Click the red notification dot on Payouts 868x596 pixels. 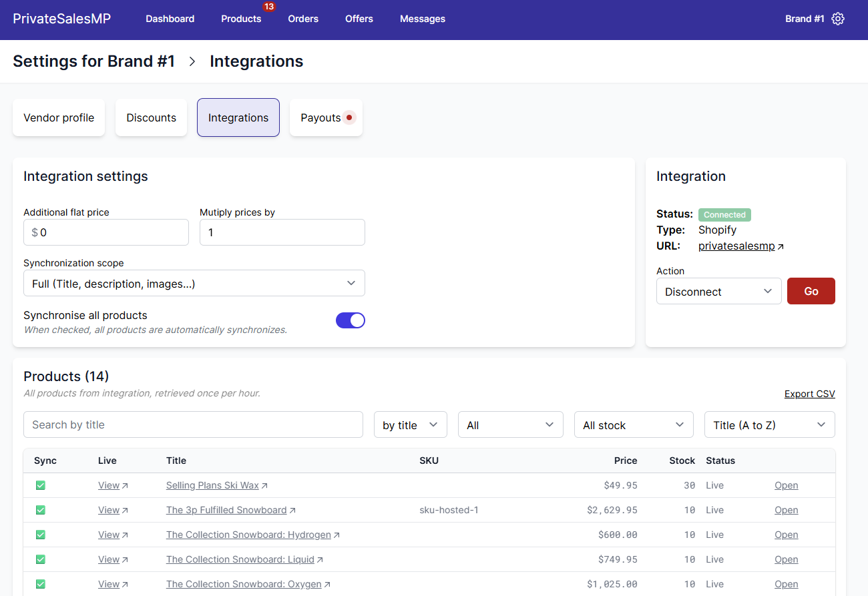pos(349,117)
